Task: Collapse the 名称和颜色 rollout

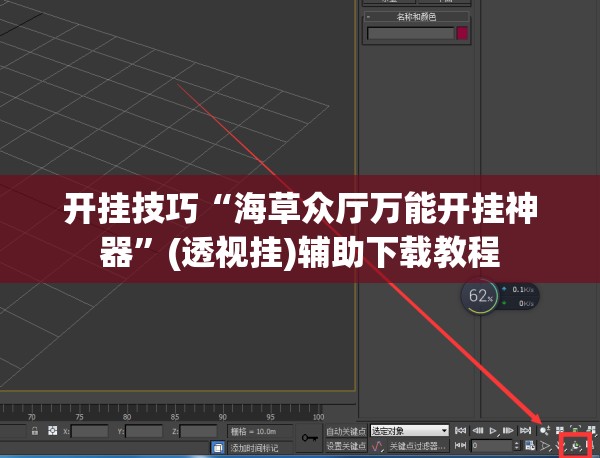Action: (x=416, y=17)
